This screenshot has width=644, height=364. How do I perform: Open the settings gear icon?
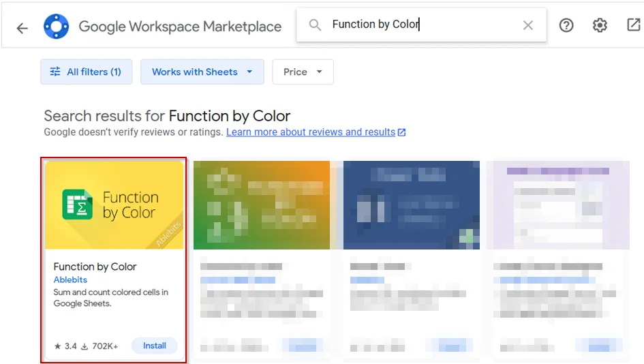tap(600, 25)
